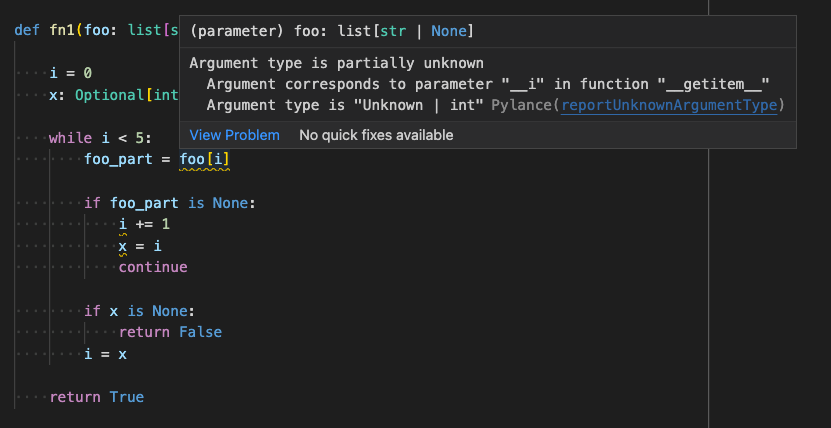This screenshot has width=831, height=428.
Task: Click the View Problem link in tooltip
Action: pos(234,135)
